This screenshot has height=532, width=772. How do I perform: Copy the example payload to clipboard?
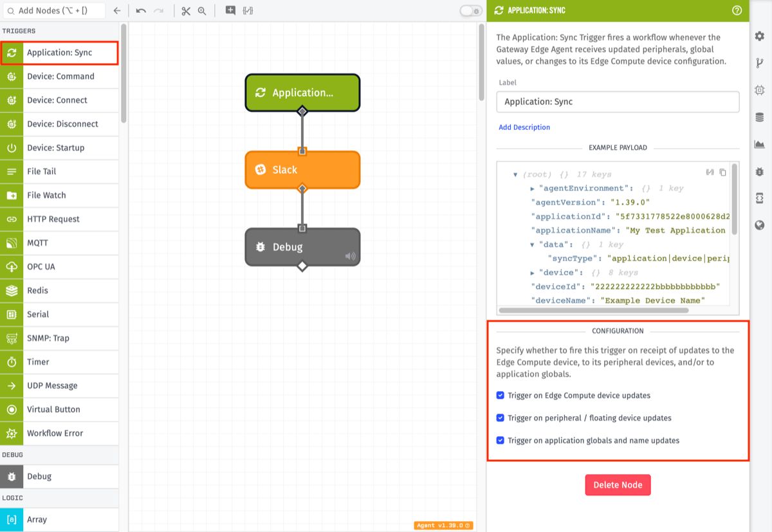[x=723, y=172]
